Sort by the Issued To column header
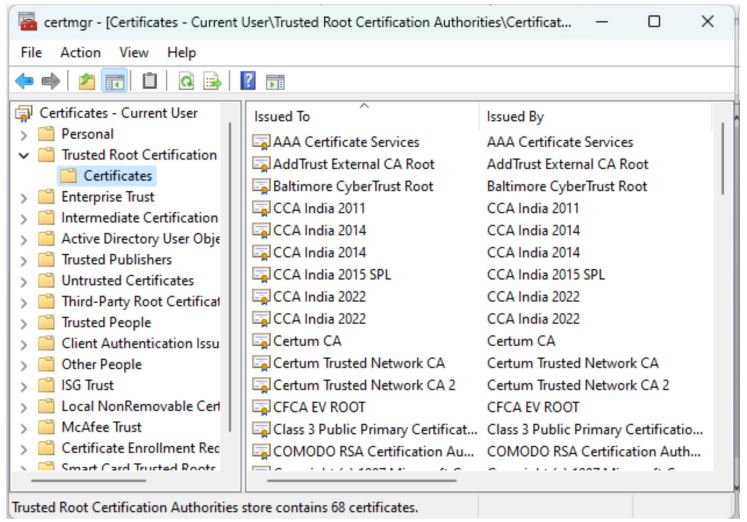The image size is (747, 522). pyautogui.click(x=363, y=117)
